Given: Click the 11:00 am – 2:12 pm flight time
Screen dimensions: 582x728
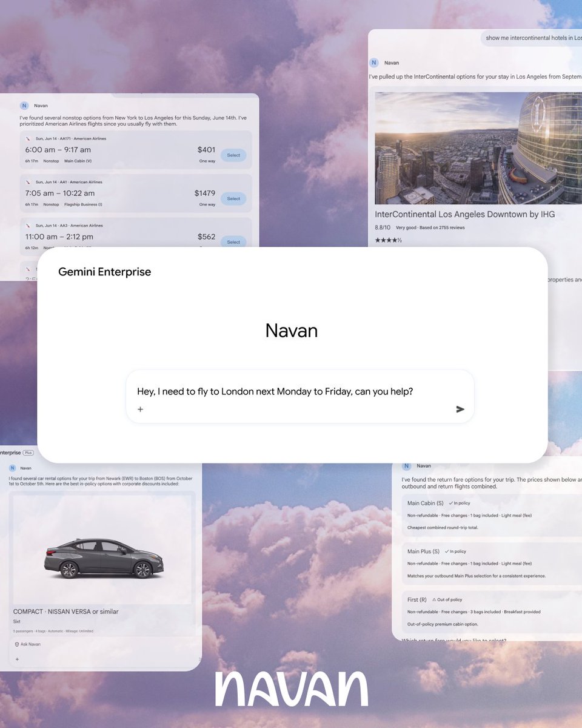Looking at the screenshot, I should point(59,237).
